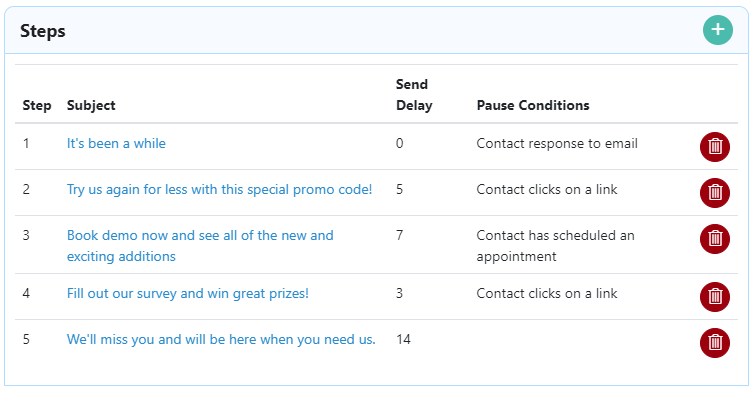Viewport: 751px width, 395px height.
Task: Select the send delay value 14
Action: (403, 339)
